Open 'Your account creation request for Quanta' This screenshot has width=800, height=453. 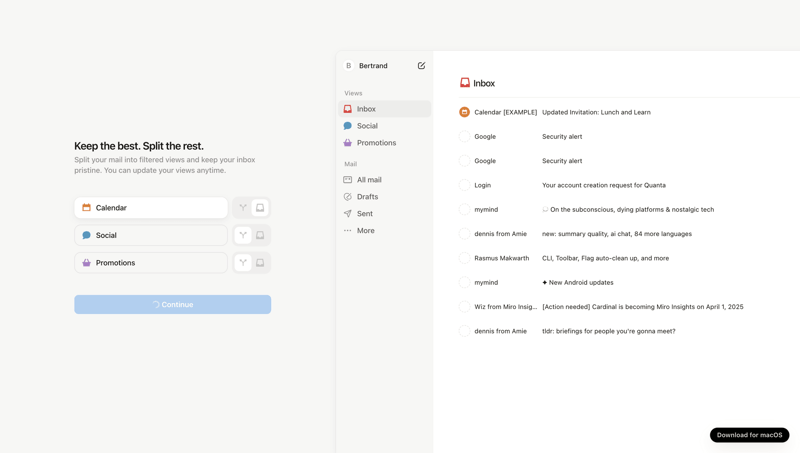(x=604, y=185)
